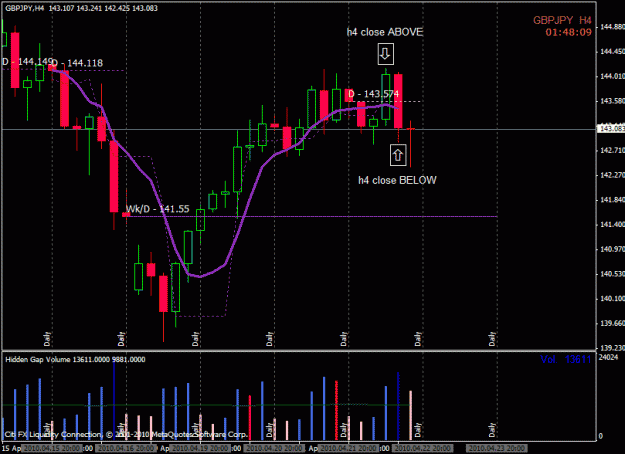This screenshot has height=454, width=625.
Task: Select the 2010.04.21 20:00 date label
Action: pos(348,448)
